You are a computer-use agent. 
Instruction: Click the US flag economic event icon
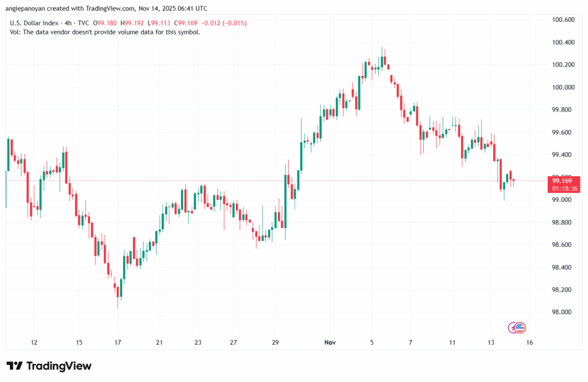tap(520, 327)
